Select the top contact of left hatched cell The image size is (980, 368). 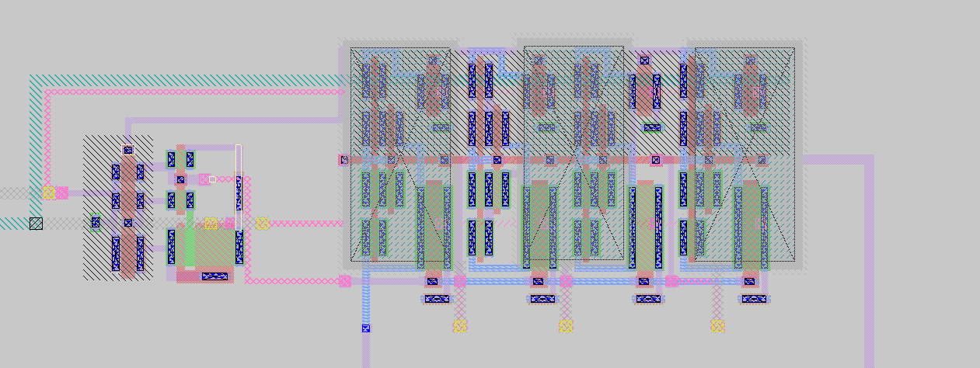128,150
